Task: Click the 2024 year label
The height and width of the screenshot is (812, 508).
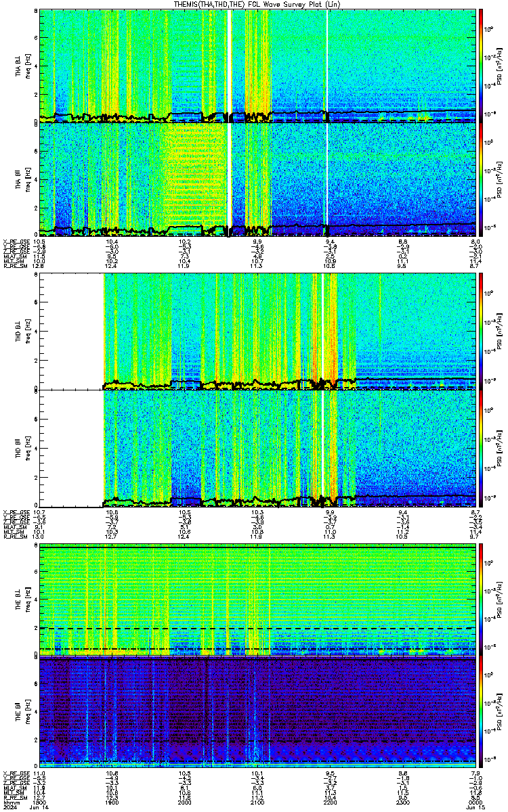Action: click(x=9, y=807)
